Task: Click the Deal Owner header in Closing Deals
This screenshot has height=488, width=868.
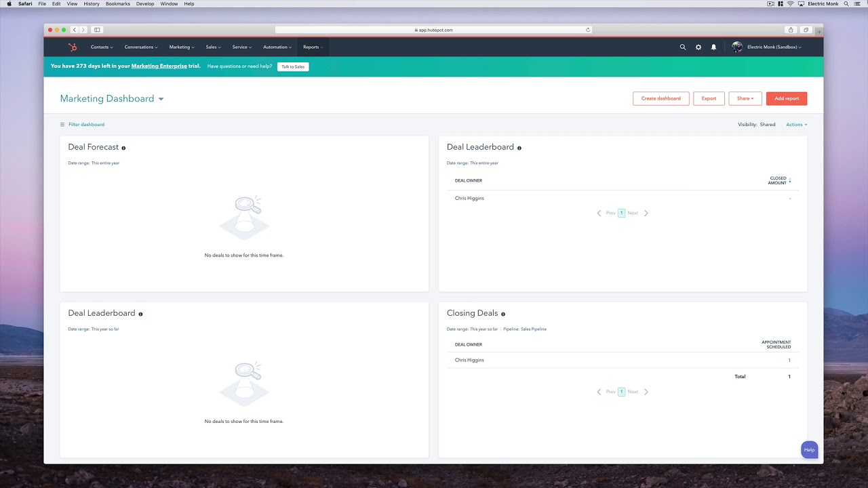Action: 469,344
